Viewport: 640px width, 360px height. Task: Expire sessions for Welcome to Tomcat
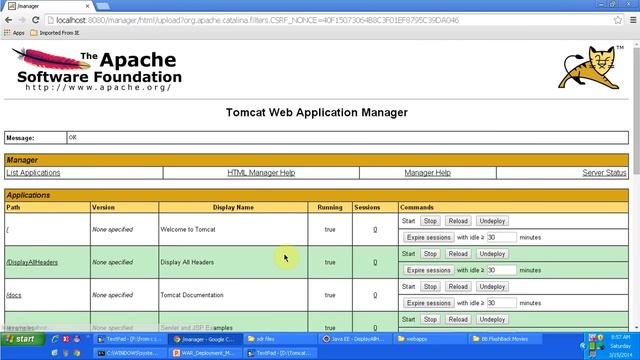click(429, 237)
